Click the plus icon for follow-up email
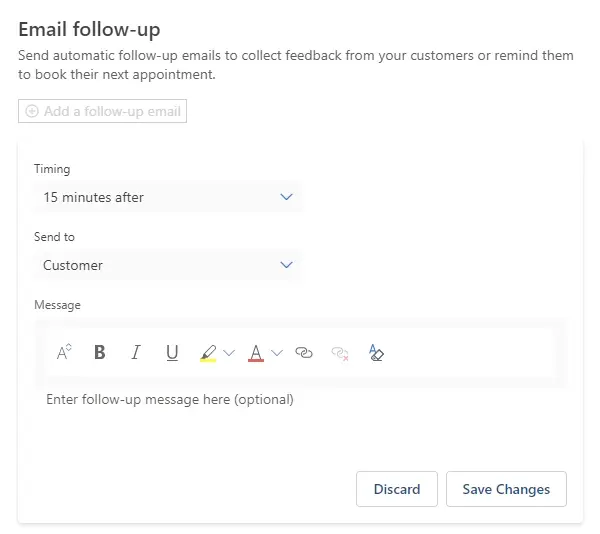Screen dimensions: 600x534 tap(32, 111)
